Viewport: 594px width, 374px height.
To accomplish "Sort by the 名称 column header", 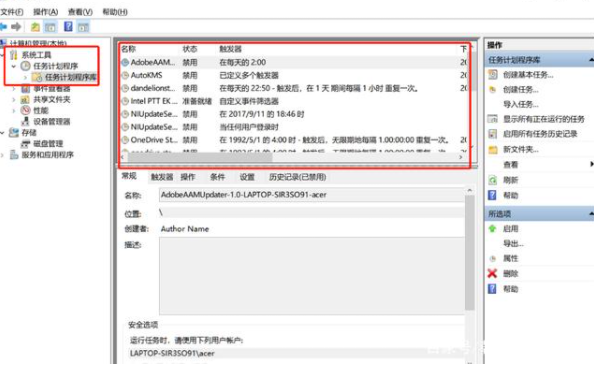I will coord(128,49).
